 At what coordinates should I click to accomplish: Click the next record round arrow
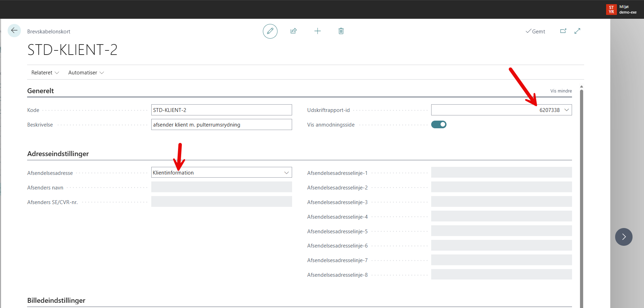[x=623, y=237]
